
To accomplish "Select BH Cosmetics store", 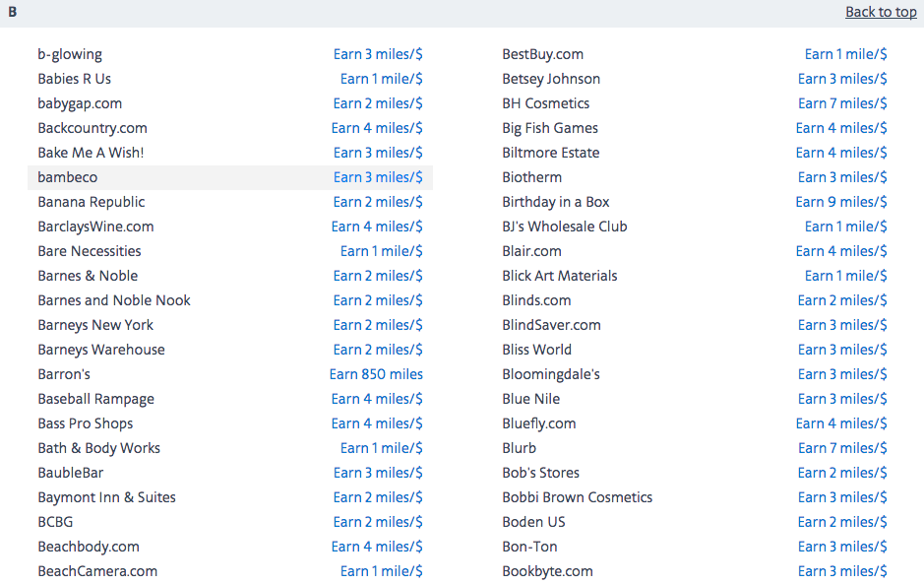I will click(546, 103).
